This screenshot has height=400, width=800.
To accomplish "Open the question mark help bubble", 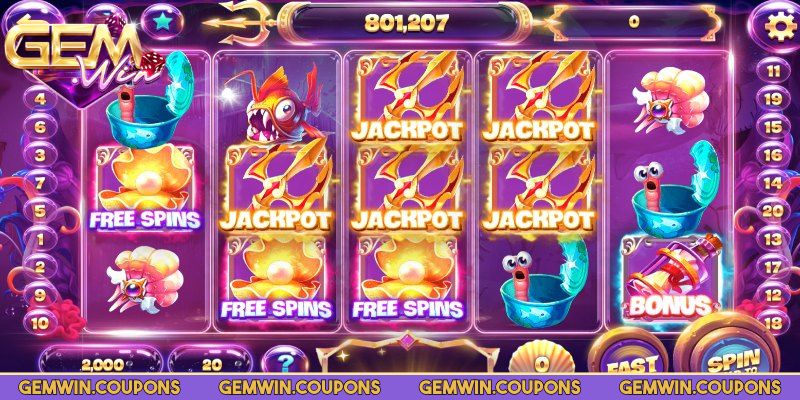I will (x=286, y=361).
